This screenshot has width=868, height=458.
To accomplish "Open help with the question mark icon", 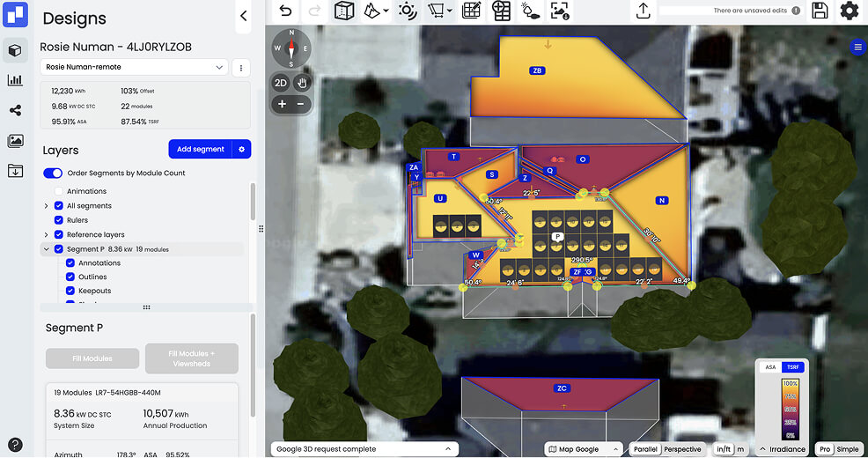I will (15, 445).
